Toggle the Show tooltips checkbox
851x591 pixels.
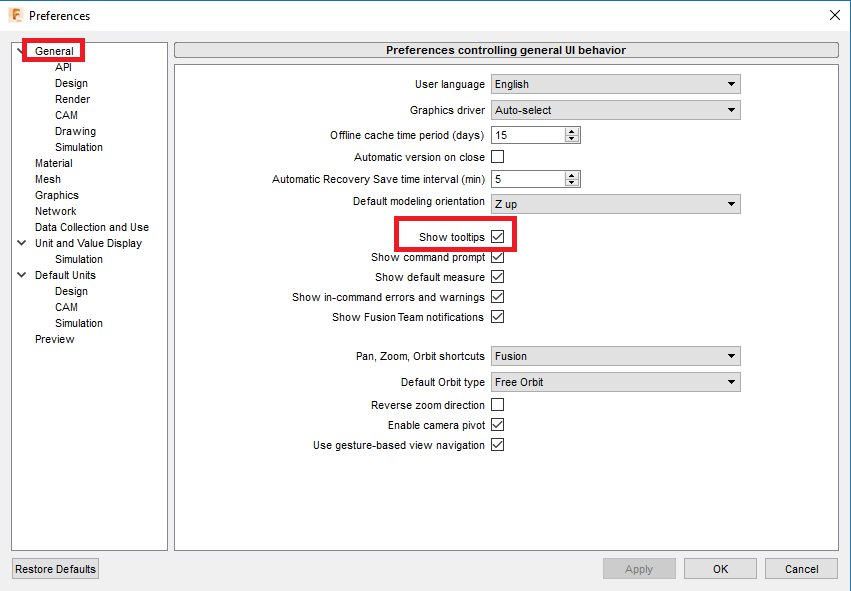pos(497,236)
